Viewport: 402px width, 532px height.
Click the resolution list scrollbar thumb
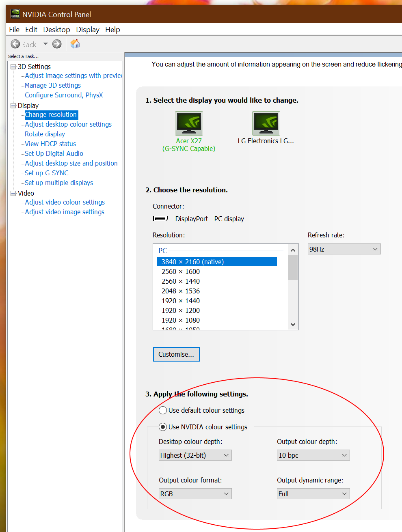coord(293,268)
